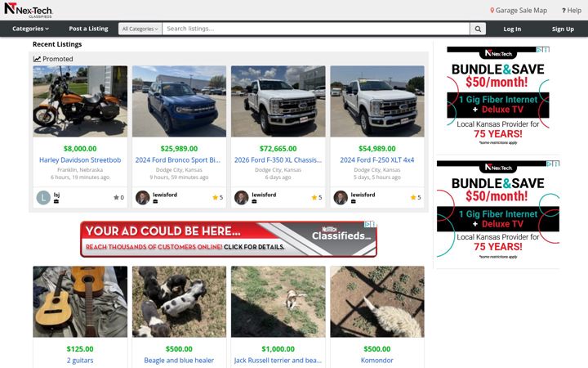Open the Garage Sale Map pin link
This screenshot has width=588, height=368.
pyautogui.click(x=519, y=11)
